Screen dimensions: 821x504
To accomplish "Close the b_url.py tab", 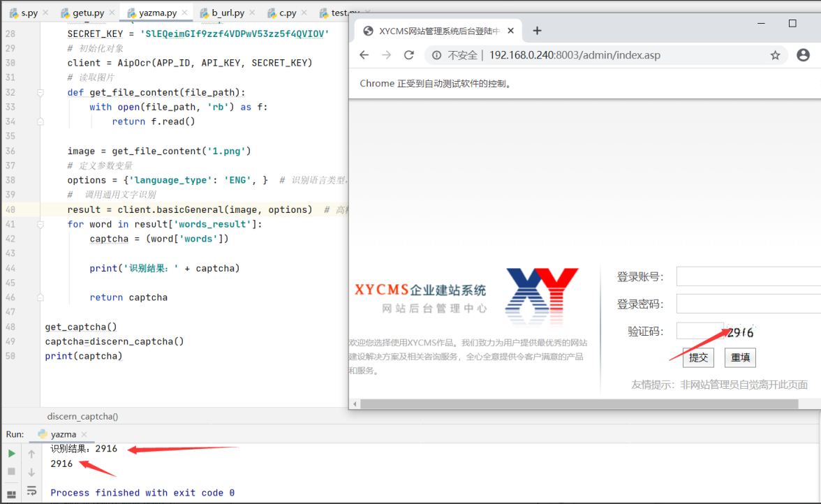I will click(253, 13).
